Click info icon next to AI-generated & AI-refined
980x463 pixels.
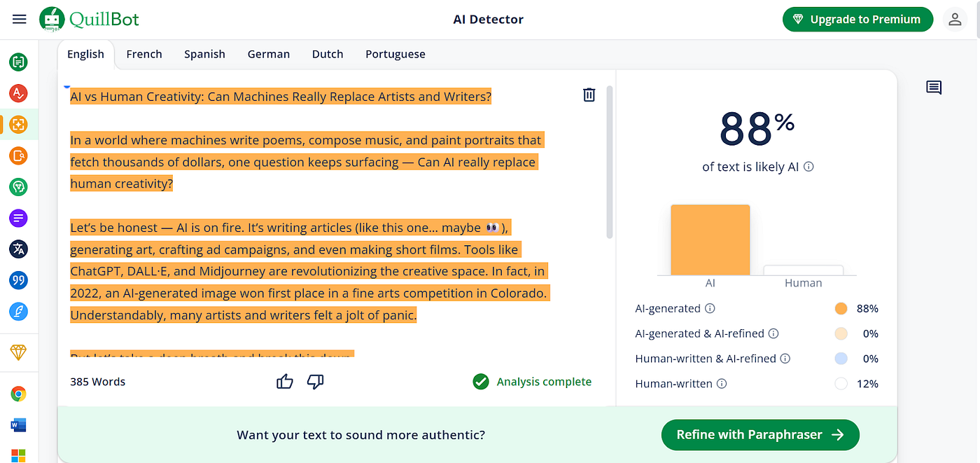pyautogui.click(x=774, y=333)
